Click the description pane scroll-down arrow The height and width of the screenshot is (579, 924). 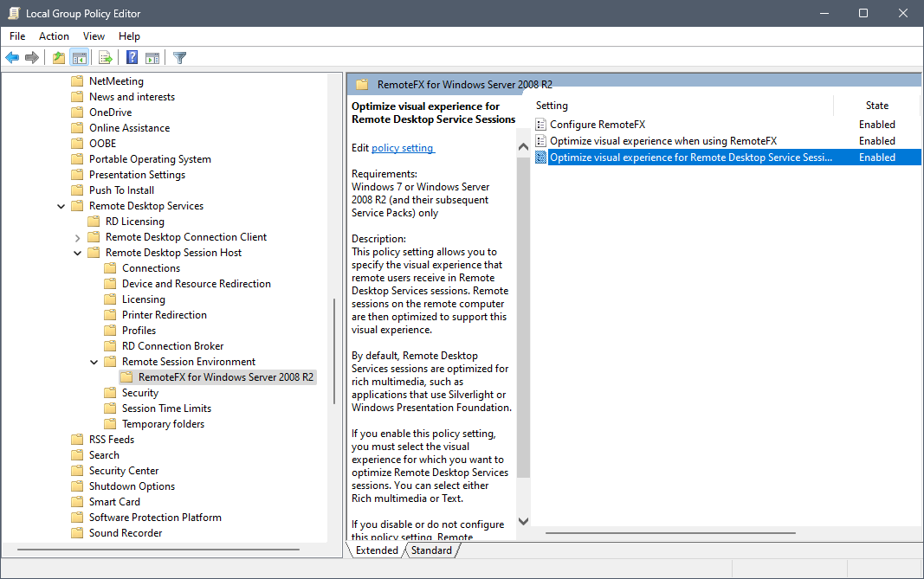[x=523, y=521]
